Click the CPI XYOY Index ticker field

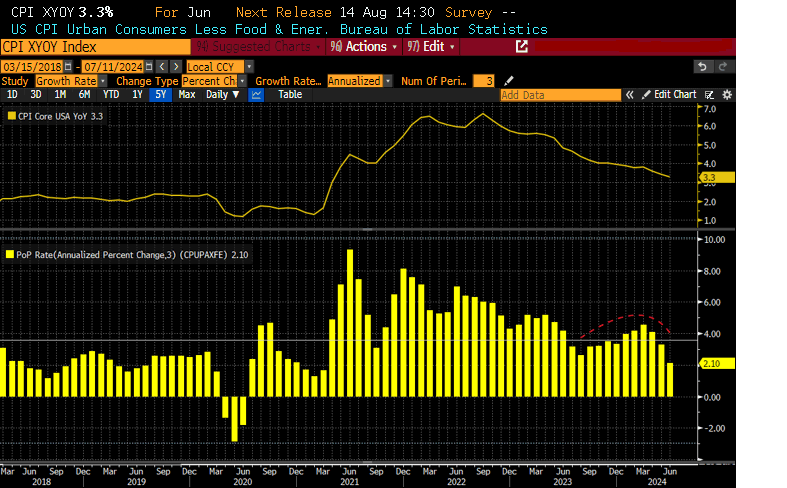(95, 47)
